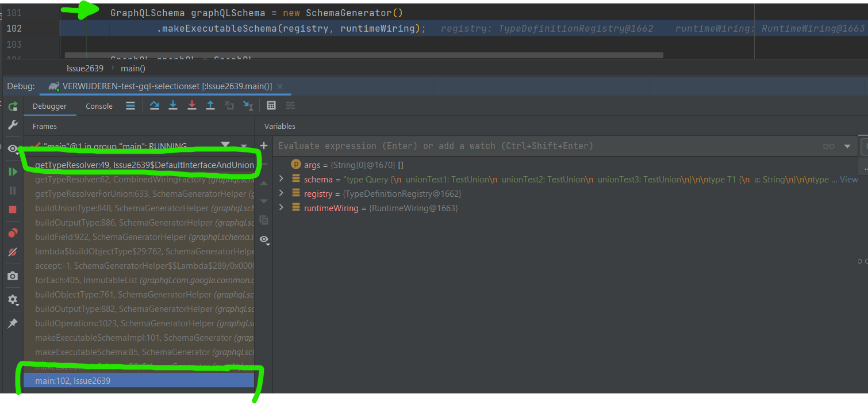Step over the current line
Viewport: 868px width, 404px height.
[x=153, y=105]
